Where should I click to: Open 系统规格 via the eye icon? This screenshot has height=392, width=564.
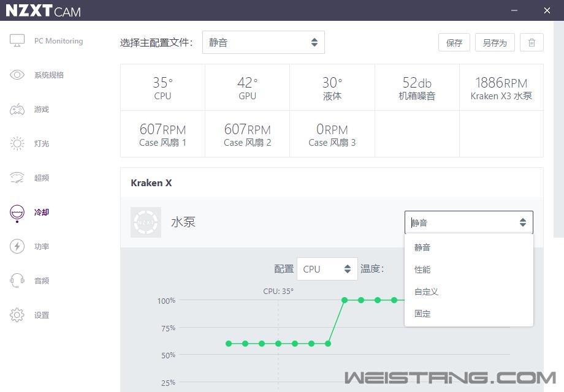point(17,75)
